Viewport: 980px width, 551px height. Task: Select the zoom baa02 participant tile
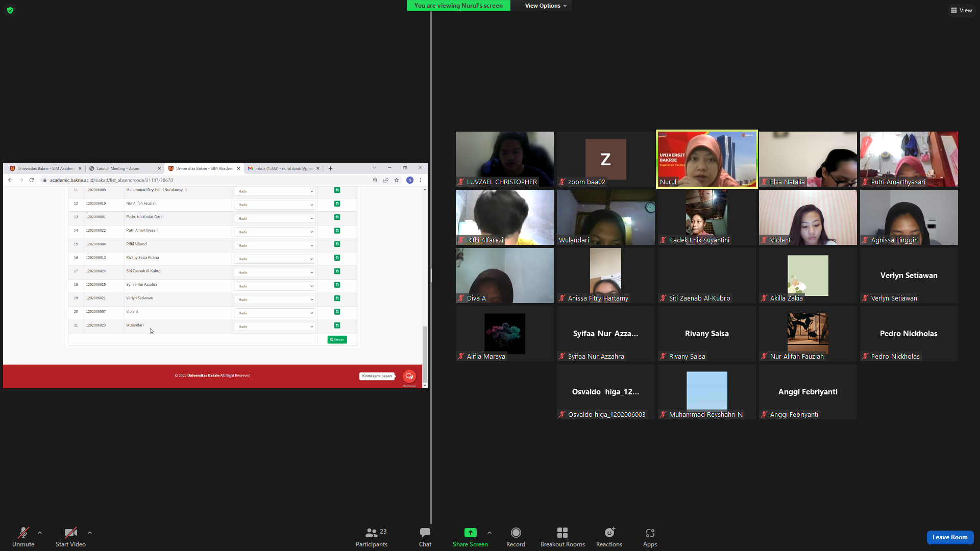tap(606, 159)
